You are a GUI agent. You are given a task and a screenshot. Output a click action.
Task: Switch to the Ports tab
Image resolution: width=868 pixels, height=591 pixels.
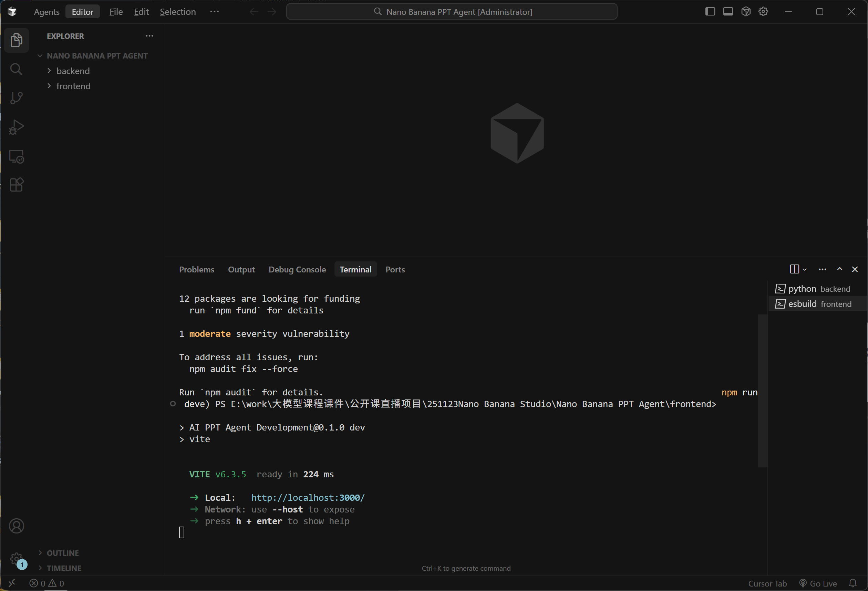(395, 270)
